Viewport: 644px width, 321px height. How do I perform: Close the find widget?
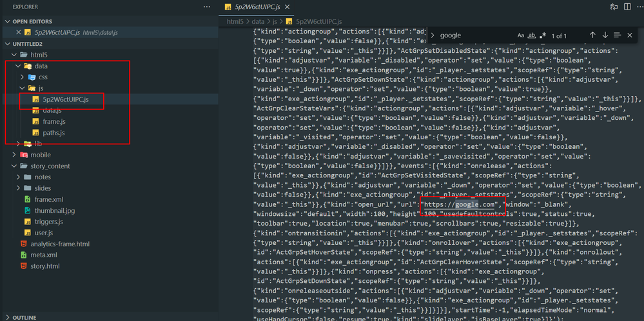pyautogui.click(x=630, y=35)
